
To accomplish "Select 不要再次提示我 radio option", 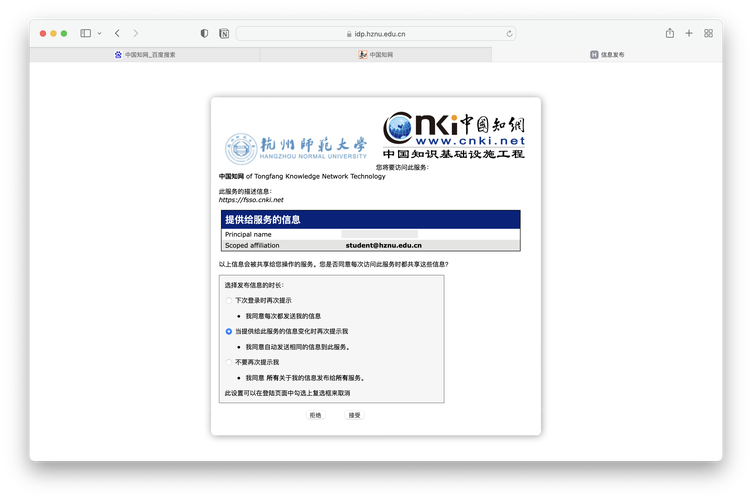I will click(229, 362).
